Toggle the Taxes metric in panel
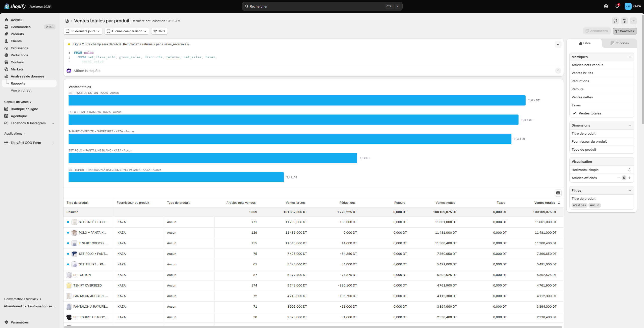The width and height of the screenshot is (644, 328). click(x=602, y=105)
